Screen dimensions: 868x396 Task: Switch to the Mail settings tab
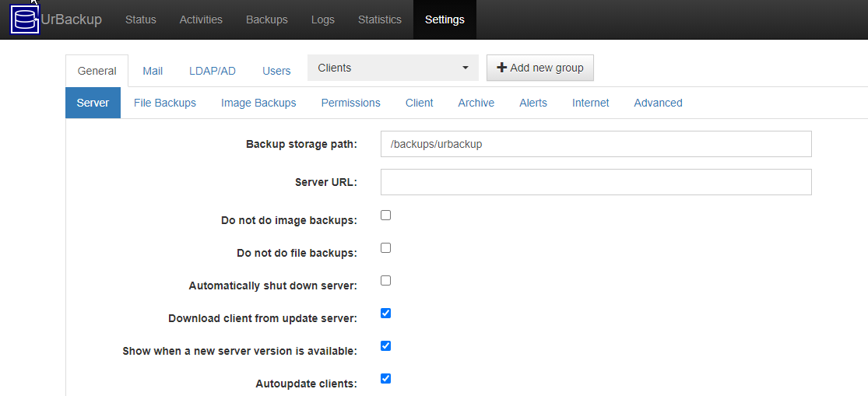pyautogui.click(x=153, y=71)
